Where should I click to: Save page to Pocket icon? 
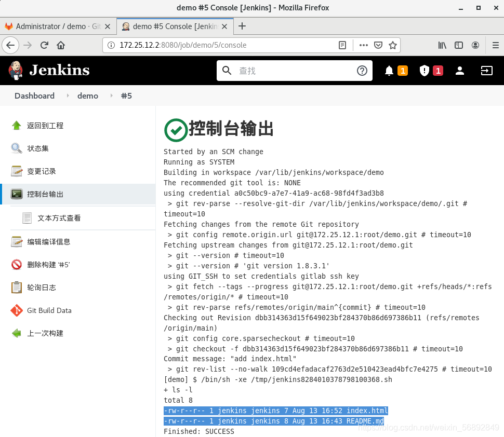pos(378,45)
